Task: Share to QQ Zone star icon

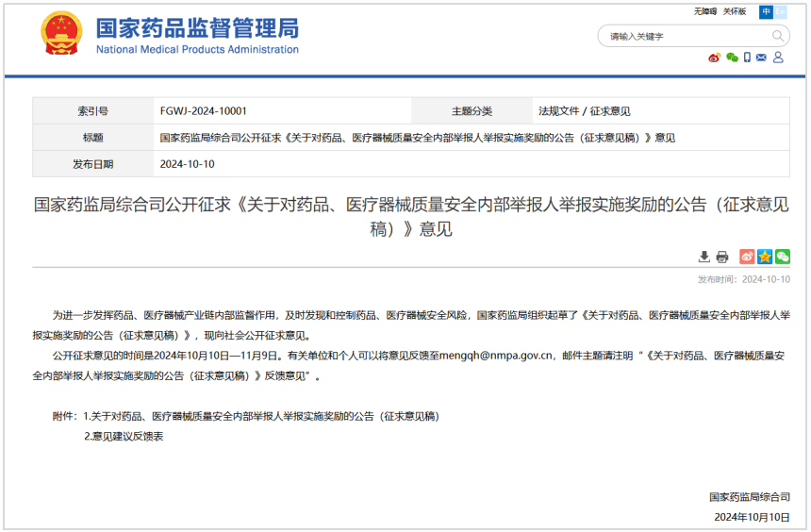Action: 765,257
